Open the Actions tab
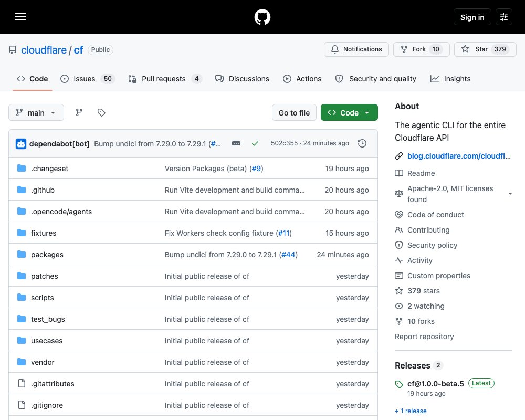The width and height of the screenshot is (525, 420). 302,79
